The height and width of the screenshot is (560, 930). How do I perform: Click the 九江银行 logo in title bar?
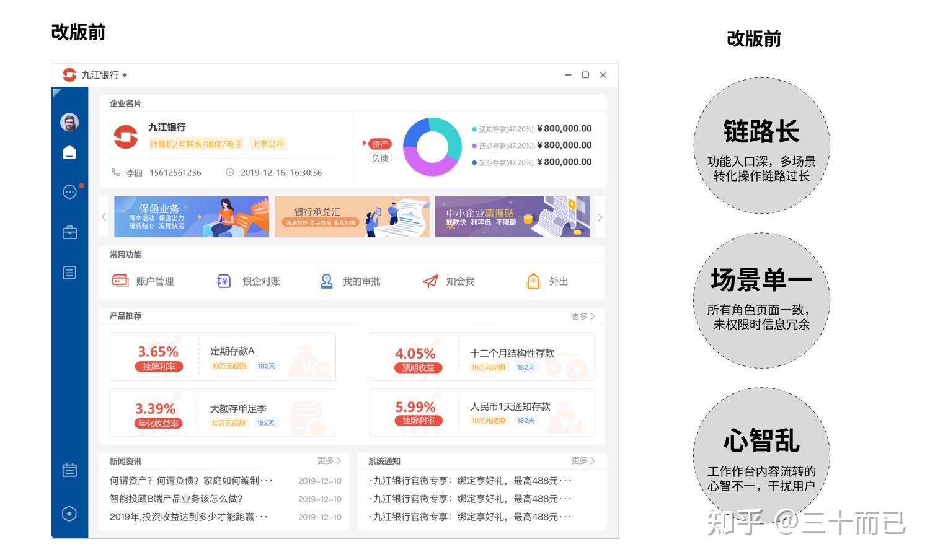coord(69,75)
